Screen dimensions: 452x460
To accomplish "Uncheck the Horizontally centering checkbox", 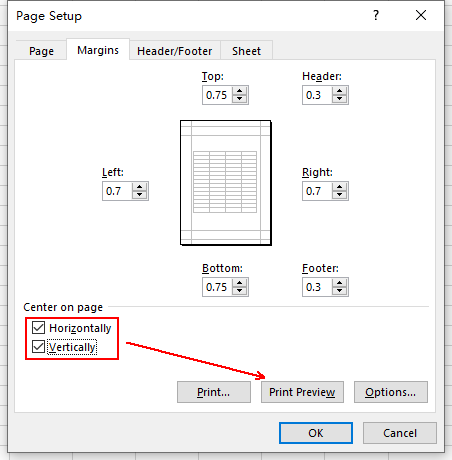I will (x=38, y=328).
